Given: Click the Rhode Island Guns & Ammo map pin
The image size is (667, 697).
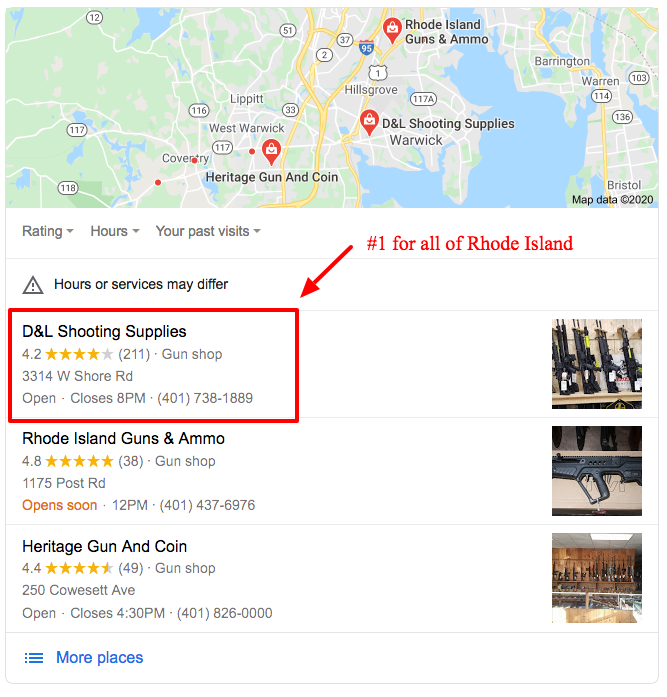Looking at the screenshot, I should tap(392, 30).
